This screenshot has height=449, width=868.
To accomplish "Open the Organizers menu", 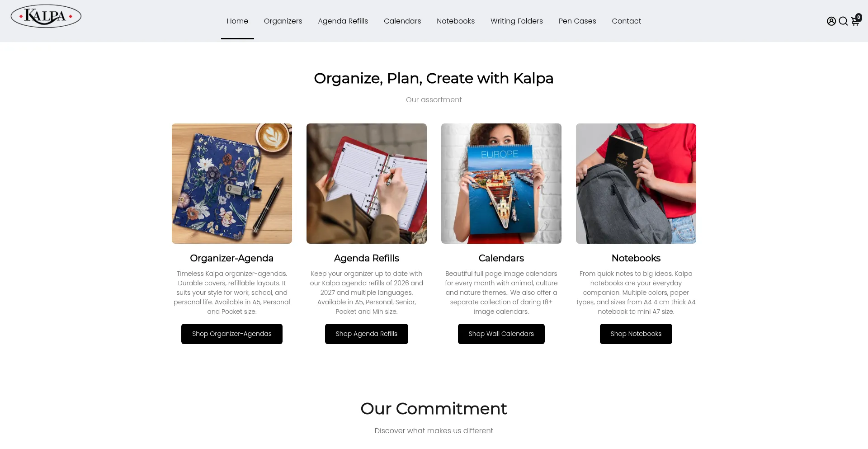I will 283,21.
